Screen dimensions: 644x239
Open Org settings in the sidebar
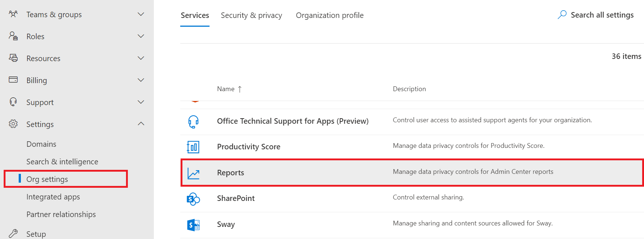(x=47, y=179)
